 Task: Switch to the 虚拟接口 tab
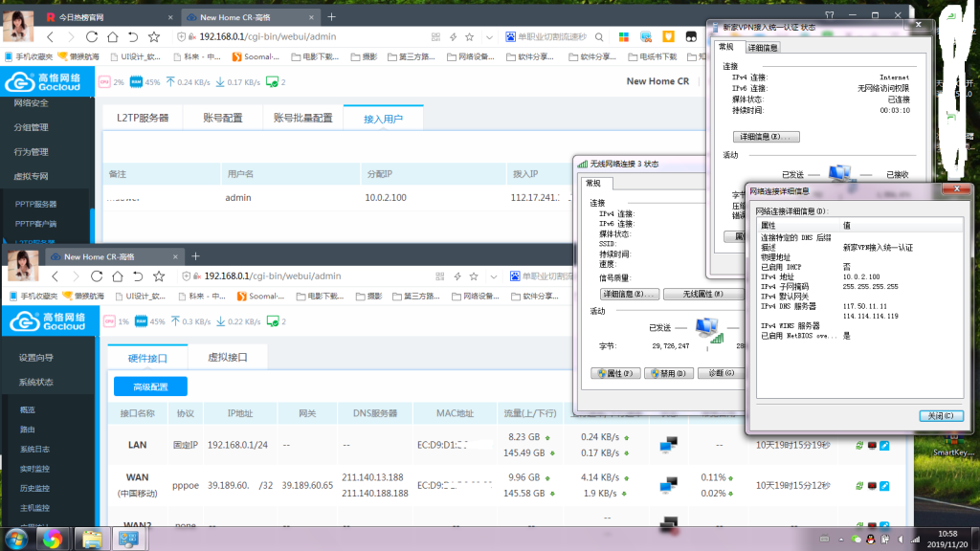coord(228,358)
